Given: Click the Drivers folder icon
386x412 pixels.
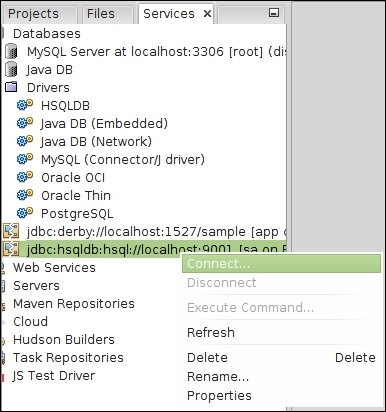Looking at the screenshot, I should click(12, 87).
